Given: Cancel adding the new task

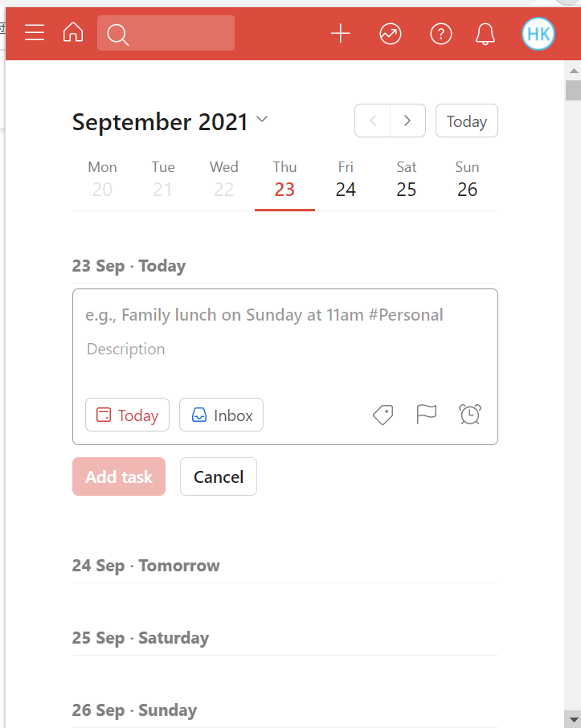Looking at the screenshot, I should pyautogui.click(x=218, y=476).
